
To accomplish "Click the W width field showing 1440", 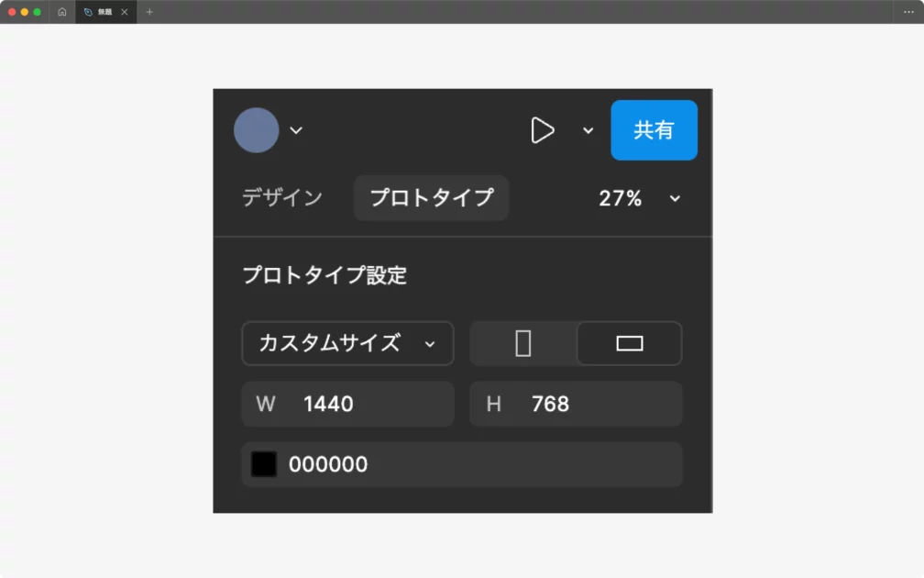I will tap(348, 404).
